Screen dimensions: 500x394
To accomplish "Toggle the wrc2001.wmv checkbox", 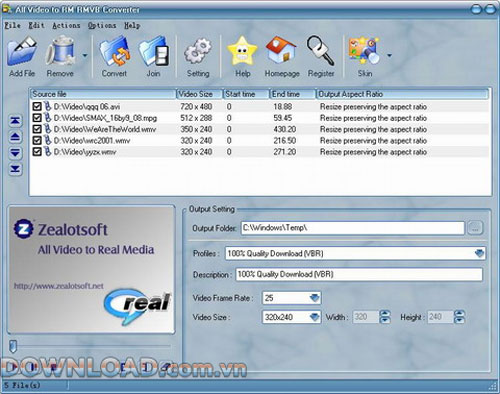I will tap(37, 141).
